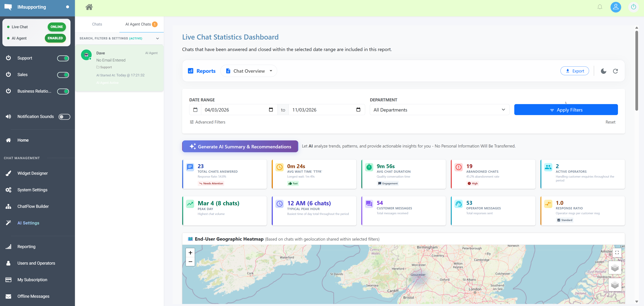This screenshot has width=644, height=306.
Task: Click 'Mar 4 (8 chats)' peak day value
Action: [218, 203]
